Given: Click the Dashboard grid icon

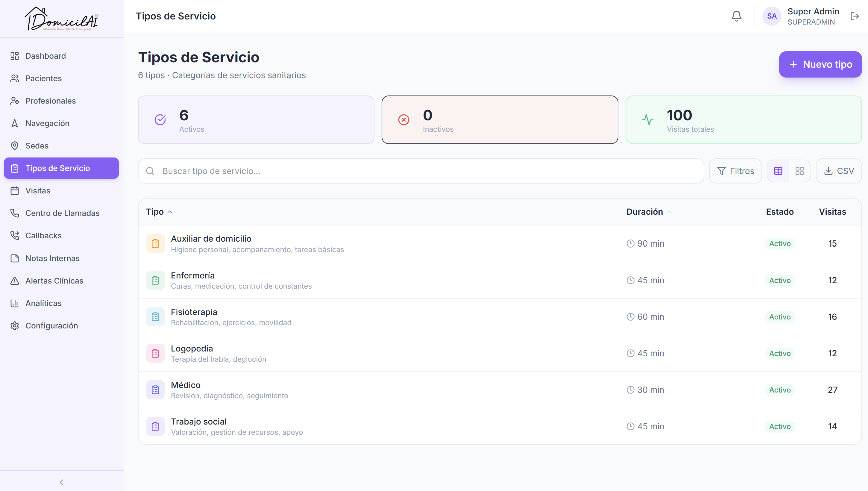Looking at the screenshot, I should [x=14, y=56].
